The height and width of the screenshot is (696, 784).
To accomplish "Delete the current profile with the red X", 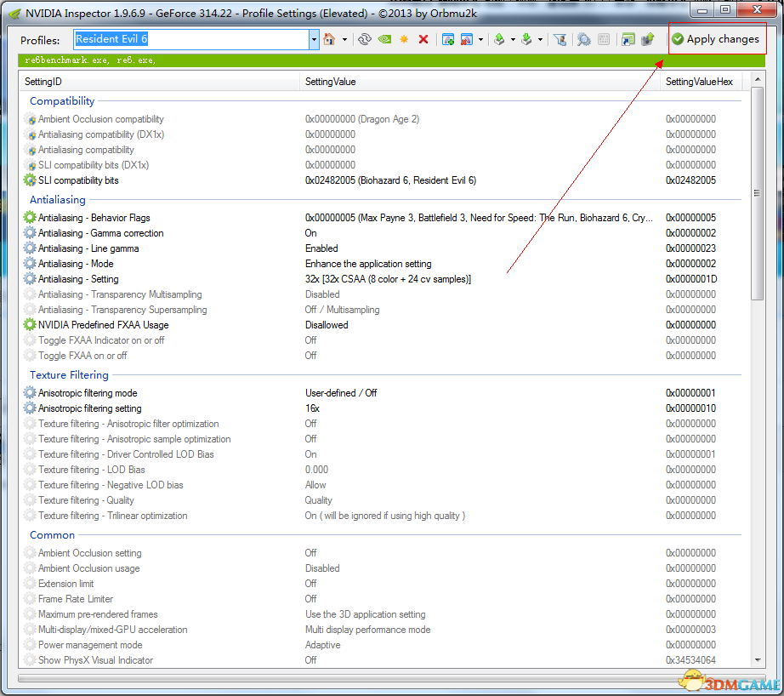I will coord(423,39).
